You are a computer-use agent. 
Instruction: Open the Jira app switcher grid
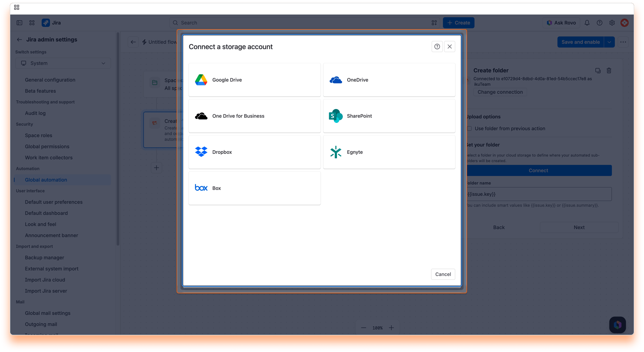[x=32, y=23]
